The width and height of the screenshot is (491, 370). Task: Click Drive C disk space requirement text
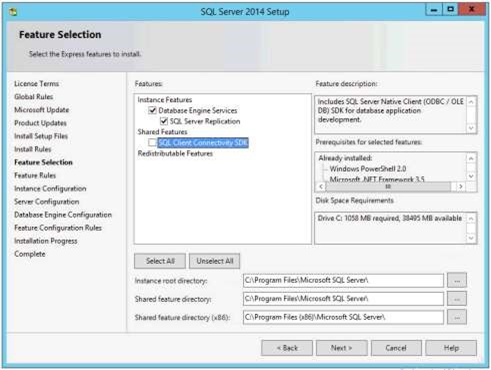pyautogui.click(x=390, y=218)
